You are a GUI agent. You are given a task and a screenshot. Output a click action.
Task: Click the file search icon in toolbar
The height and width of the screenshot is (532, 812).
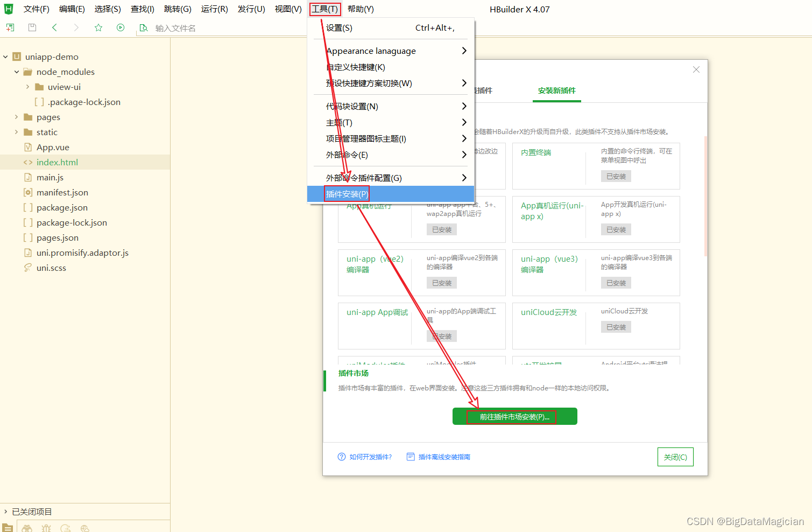coord(143,27)
